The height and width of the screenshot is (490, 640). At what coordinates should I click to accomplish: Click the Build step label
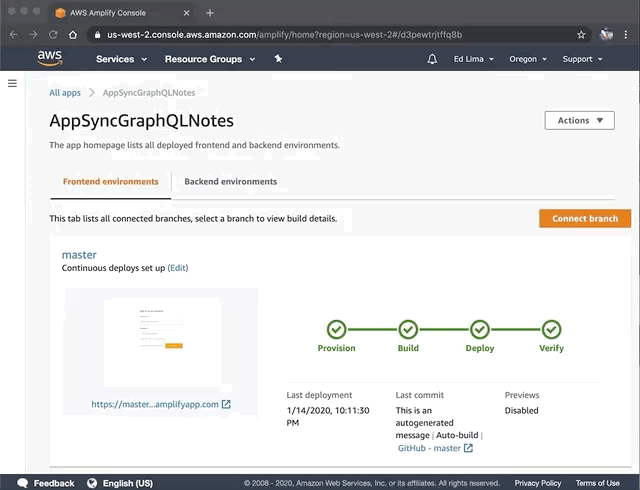408,348
